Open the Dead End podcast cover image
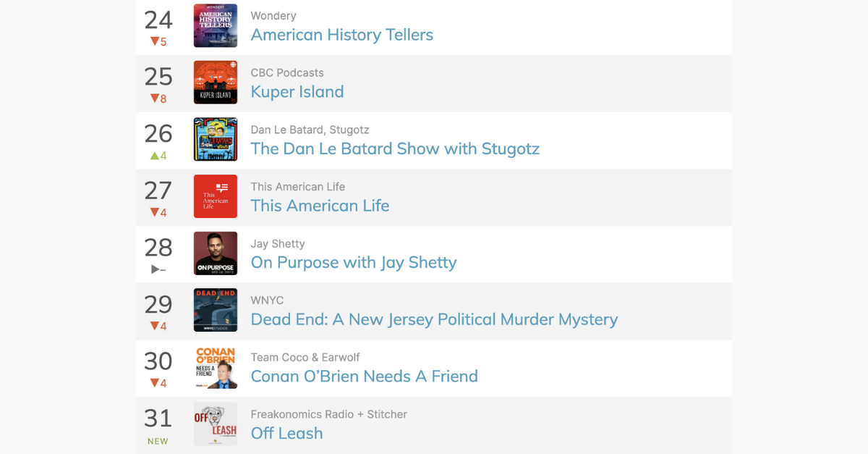Screen dimensions: 868x454 (x=216, y=310)
